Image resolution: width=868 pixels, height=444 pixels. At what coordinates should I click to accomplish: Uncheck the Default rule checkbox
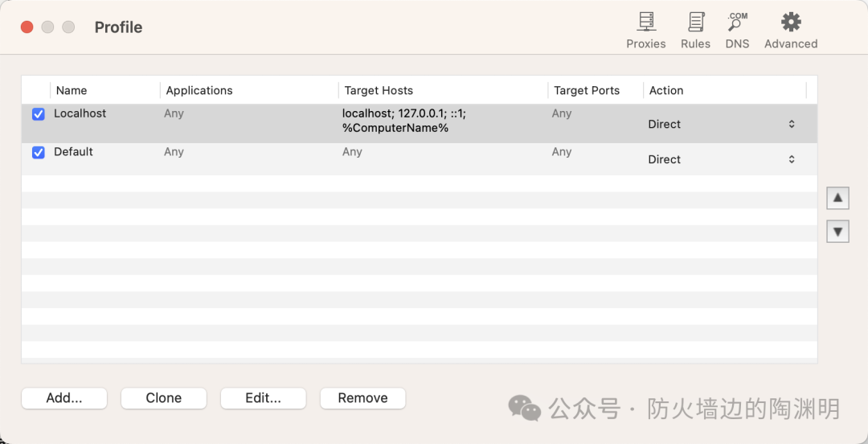[39, 152]
